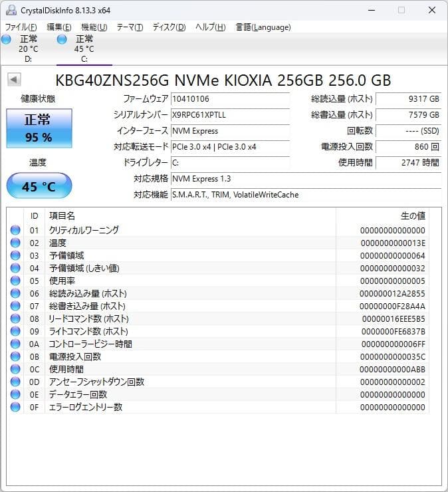Select the C: drive tab at 45 °C
Viewport: 448px width, 492px height.
[x=84, y=49]
